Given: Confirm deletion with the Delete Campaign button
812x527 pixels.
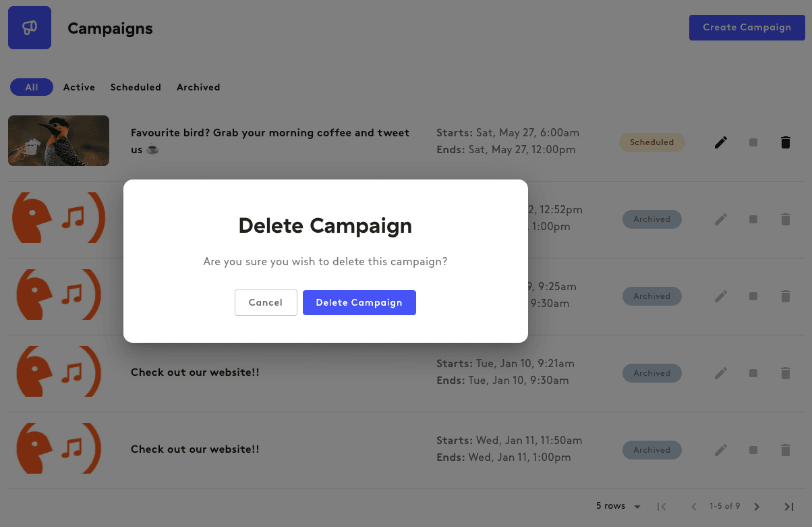Looking at the screenshot, I should coord(359,302).
